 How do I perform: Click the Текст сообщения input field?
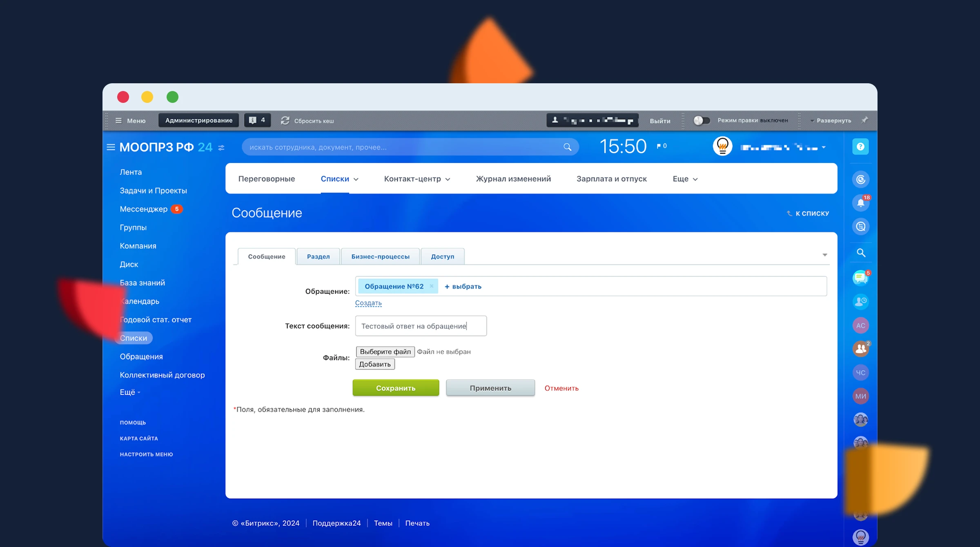pyautogui.click(x=421, y=326)
